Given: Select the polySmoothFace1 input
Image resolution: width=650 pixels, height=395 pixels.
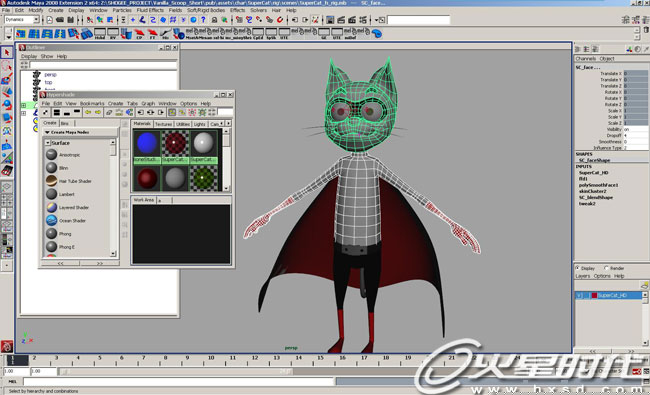Looking at the screenshot, I should point(598,185).
